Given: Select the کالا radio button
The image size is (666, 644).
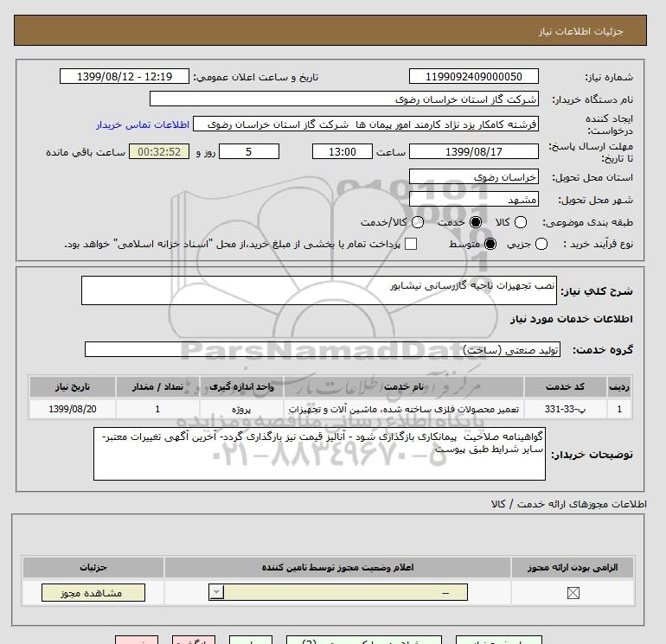Looking at the screenshot, I should coord(521,222).
